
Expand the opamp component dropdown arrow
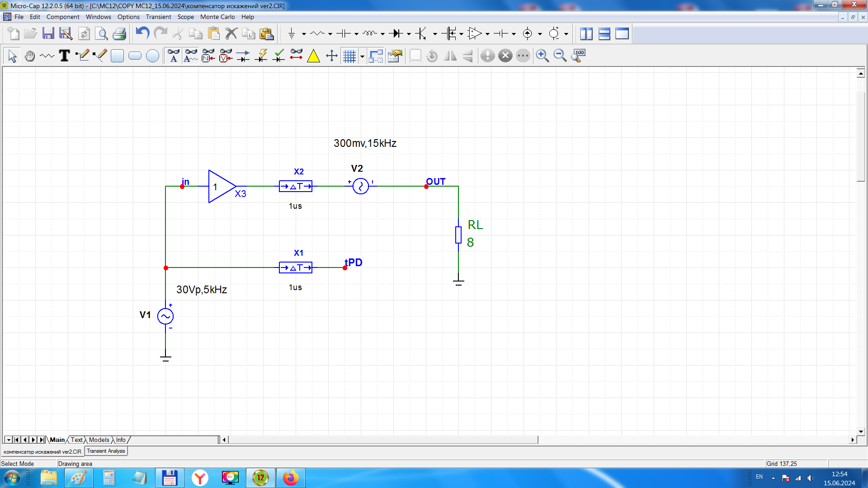tap(487, 34)
